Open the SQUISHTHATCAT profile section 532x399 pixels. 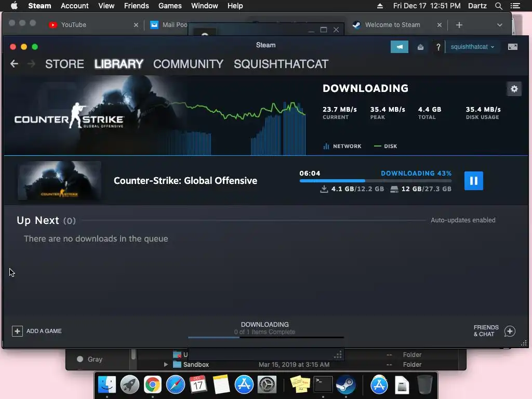pyautogui.click(x=281, y=64)
